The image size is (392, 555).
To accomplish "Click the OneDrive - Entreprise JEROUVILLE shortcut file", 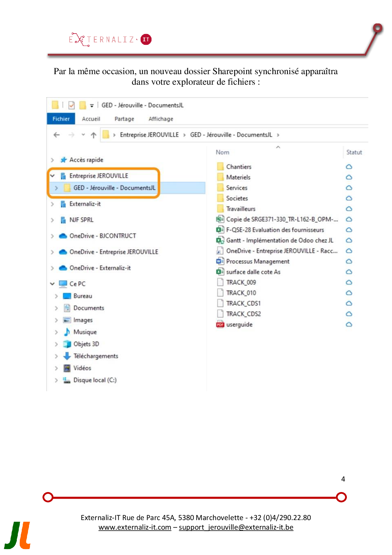I will (282, 251).
